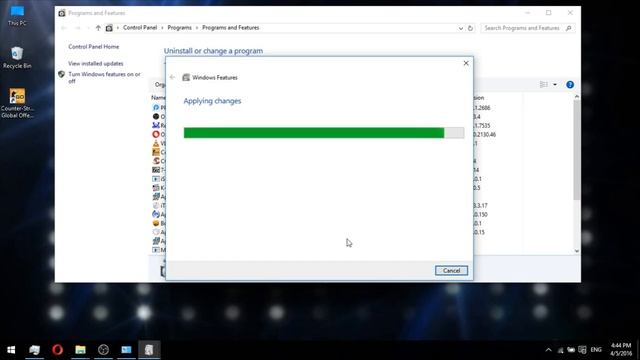The width and height of the screenshot is (640, 360).
Task: Click the Control Panel icon in address bar
Action: pos(109,28)
